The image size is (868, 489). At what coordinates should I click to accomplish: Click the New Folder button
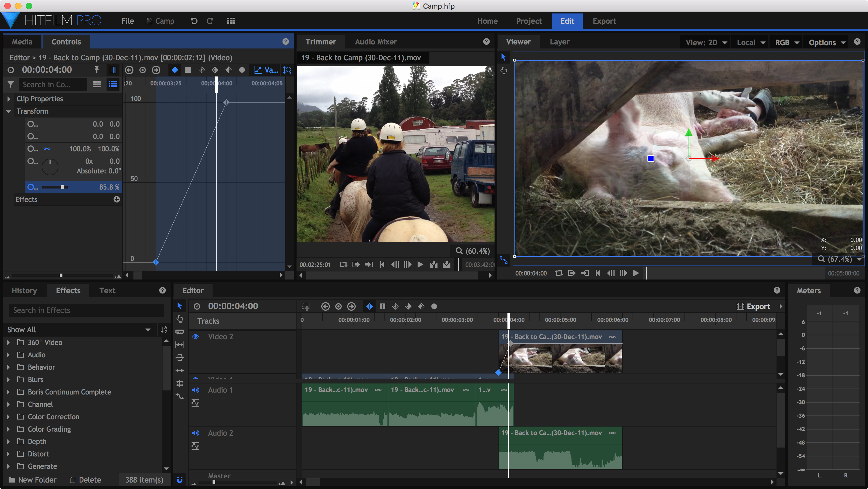(32, 480)
